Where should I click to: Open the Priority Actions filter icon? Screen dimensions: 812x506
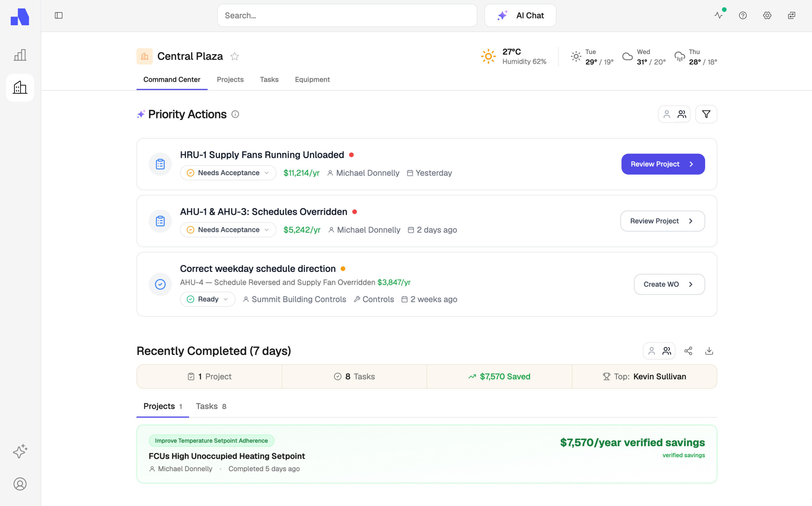click(x=706, y=114)
